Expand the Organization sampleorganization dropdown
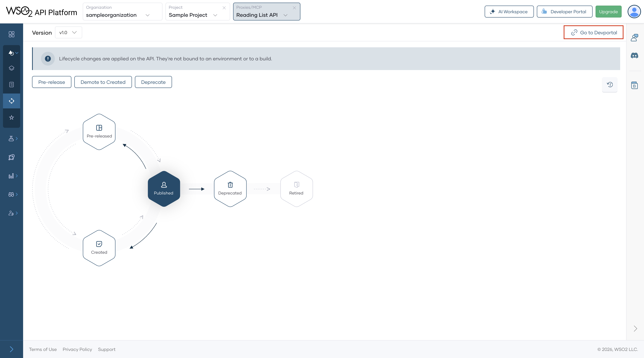The width and height of the screenshot is (644, 358). click(x=147, y=15)
